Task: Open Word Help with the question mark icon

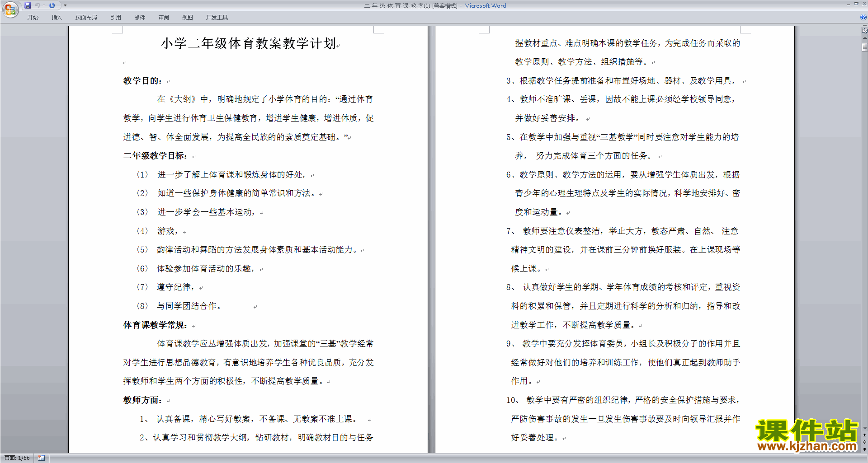Action: pyautogui.click(x=863, y=18)
